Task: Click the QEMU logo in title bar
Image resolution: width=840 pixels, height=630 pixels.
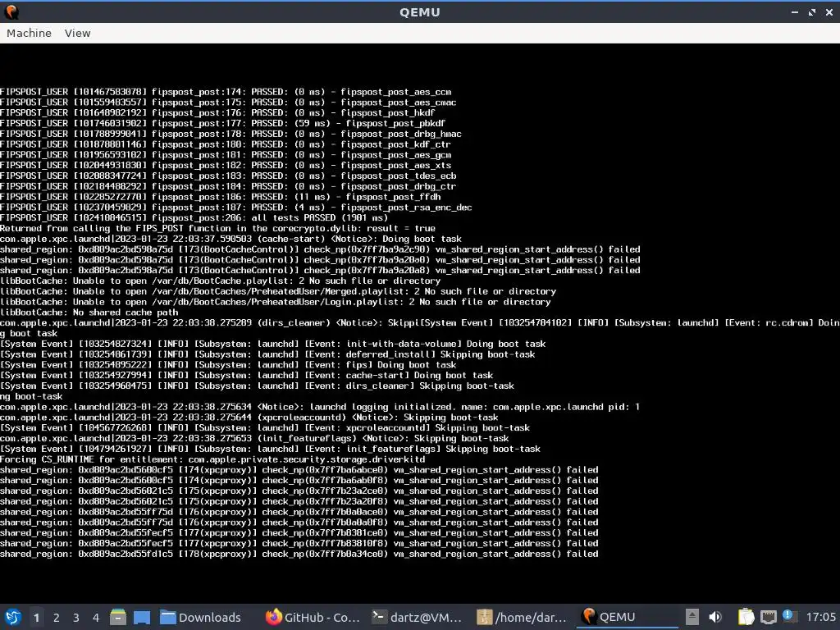Action: 11,11
